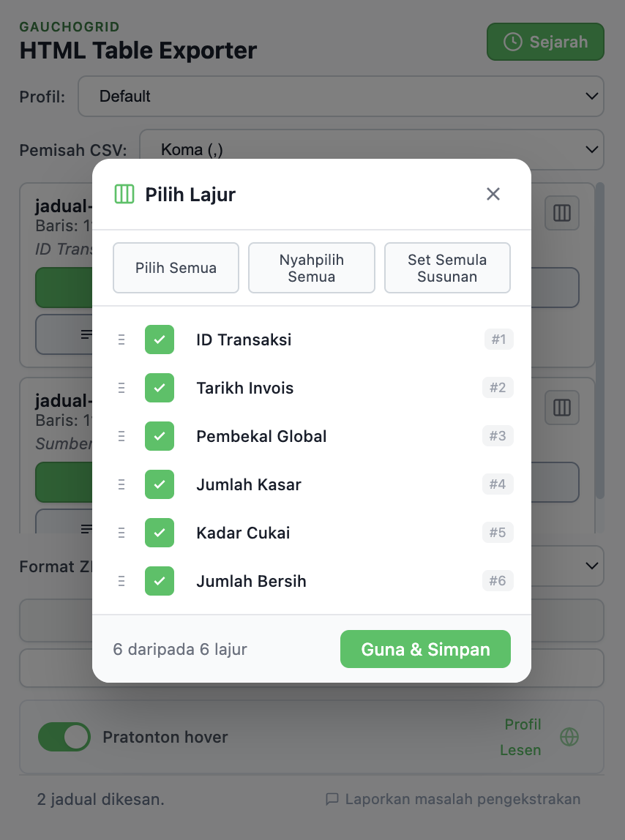Image resolution: width=625 pixels, height=840 pixels.
Task: Click the green columns icon beside Pilih Lajur title
Action: 125,194
